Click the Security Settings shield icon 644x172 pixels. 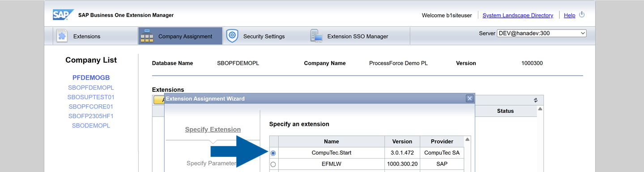[x=232, y=36]
